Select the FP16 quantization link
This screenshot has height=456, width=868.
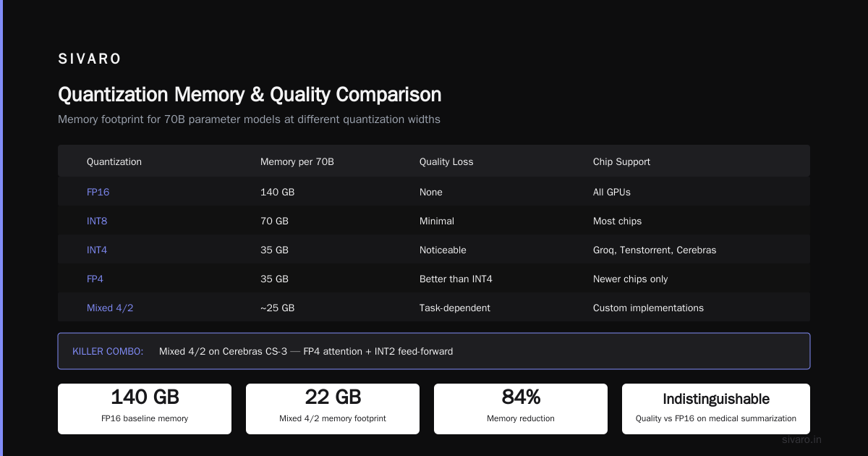[x=98, y=192]
